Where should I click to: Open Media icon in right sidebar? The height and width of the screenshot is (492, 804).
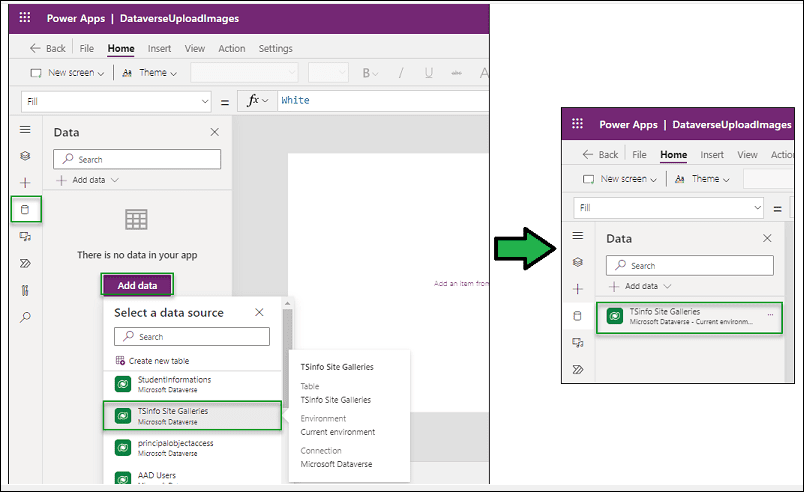click(578, 342)
